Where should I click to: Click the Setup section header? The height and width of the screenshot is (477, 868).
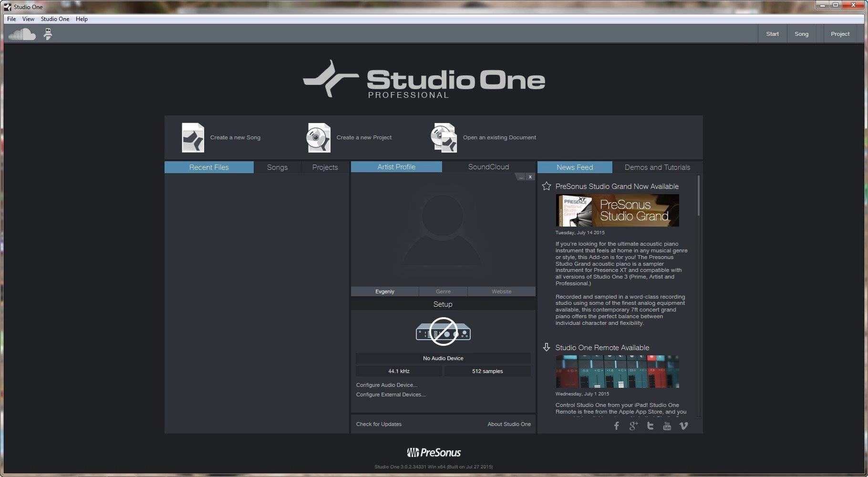[x=443, y=304]
